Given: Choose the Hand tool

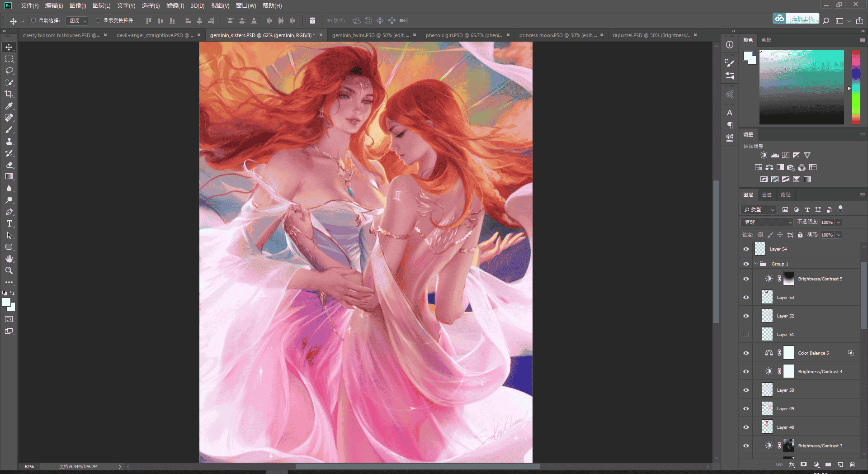Looking at the screenshot, I should tap(9, 259).
